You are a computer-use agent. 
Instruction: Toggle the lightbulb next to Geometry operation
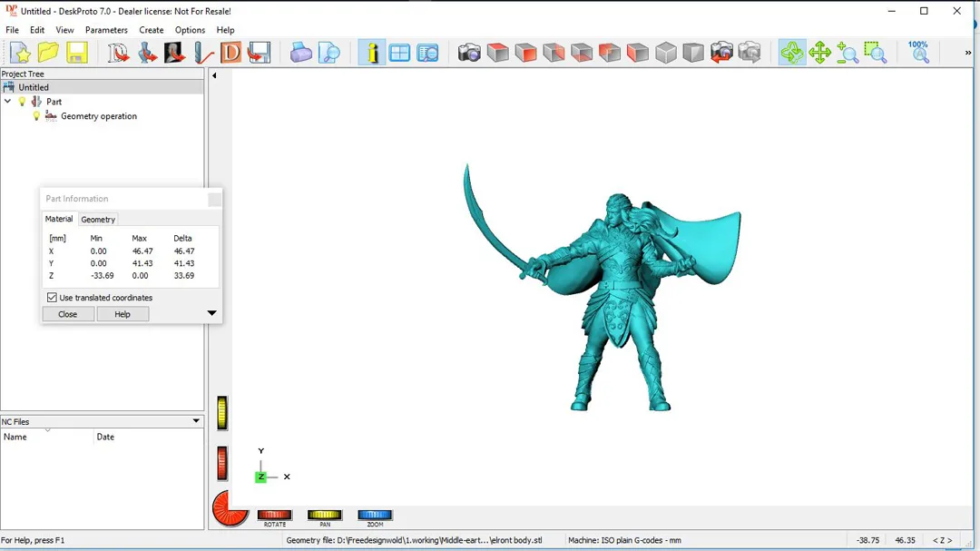pos(36,116)
